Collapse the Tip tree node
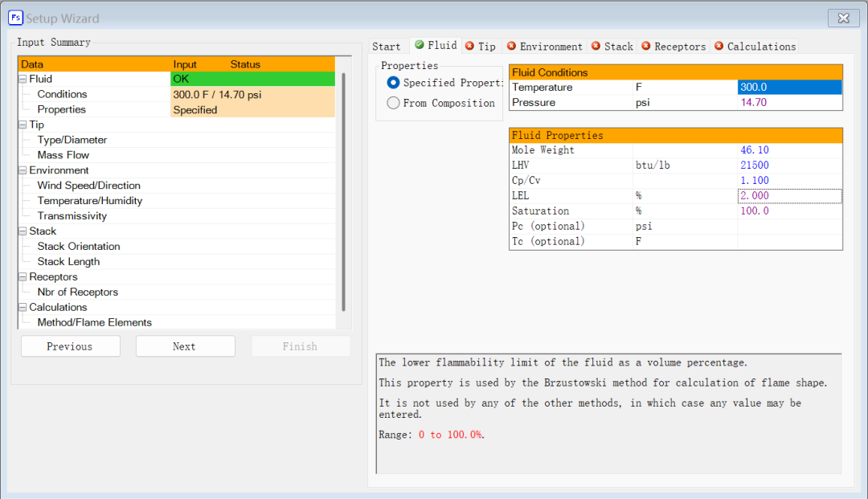The image size is (868, 499). (23, 125)
